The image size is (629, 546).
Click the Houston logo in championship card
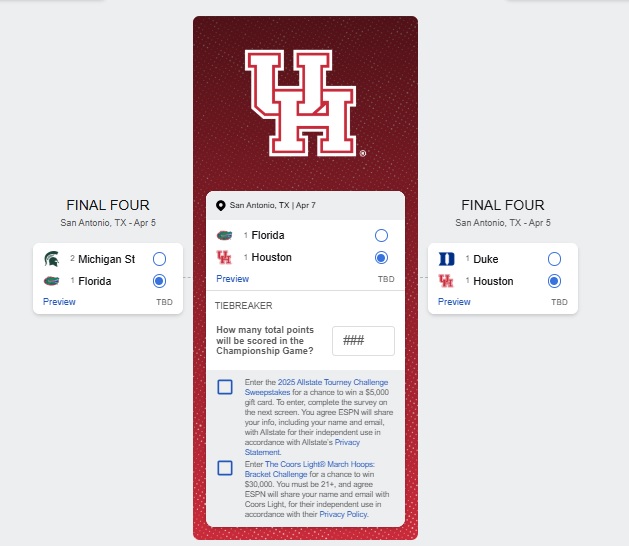tap(224, 257)
